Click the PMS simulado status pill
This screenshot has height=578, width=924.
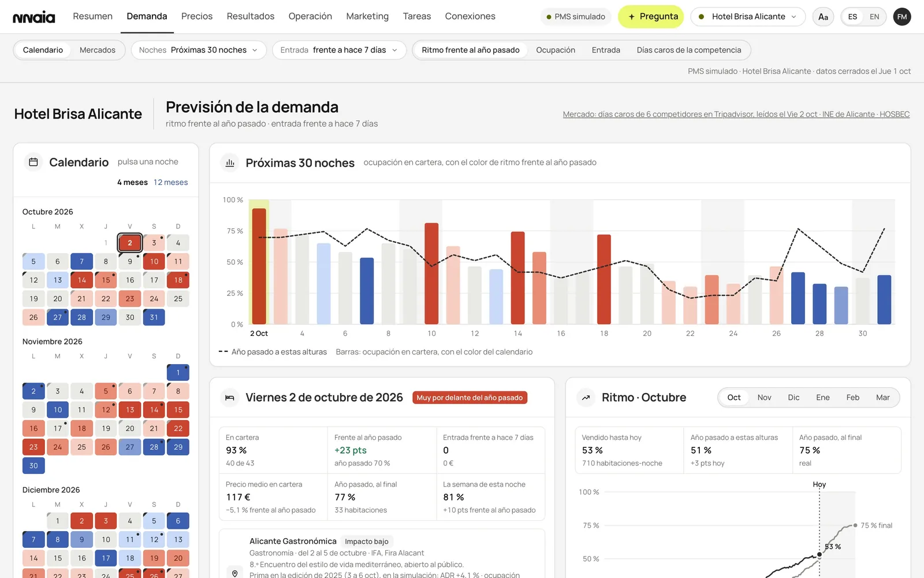tap(576, 17)
